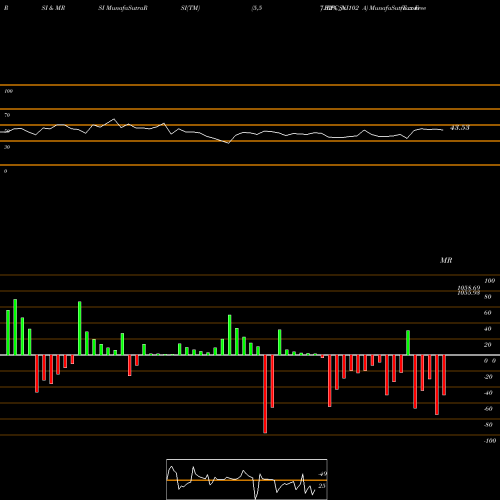
Task: Select the MR panel title label
Action: [x=446, y=260]
